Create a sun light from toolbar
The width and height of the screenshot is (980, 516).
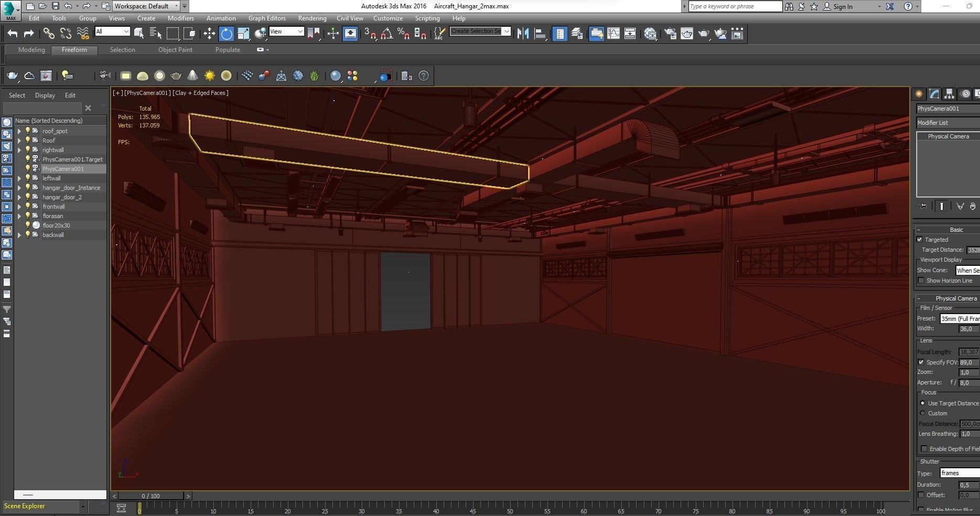(210, 76)
